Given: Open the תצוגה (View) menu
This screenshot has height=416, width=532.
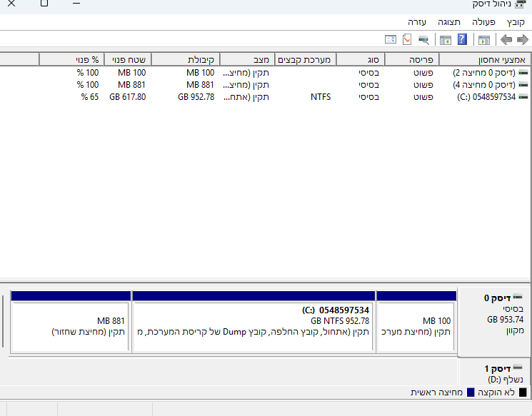Looking at the screenshot, I should click(448, 22).
